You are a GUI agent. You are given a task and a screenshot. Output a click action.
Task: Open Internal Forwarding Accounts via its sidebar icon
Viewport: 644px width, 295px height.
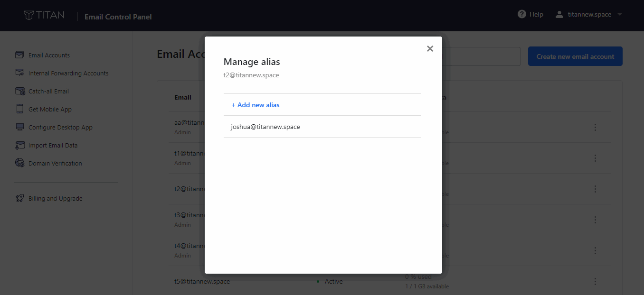[x=19, y=73]
